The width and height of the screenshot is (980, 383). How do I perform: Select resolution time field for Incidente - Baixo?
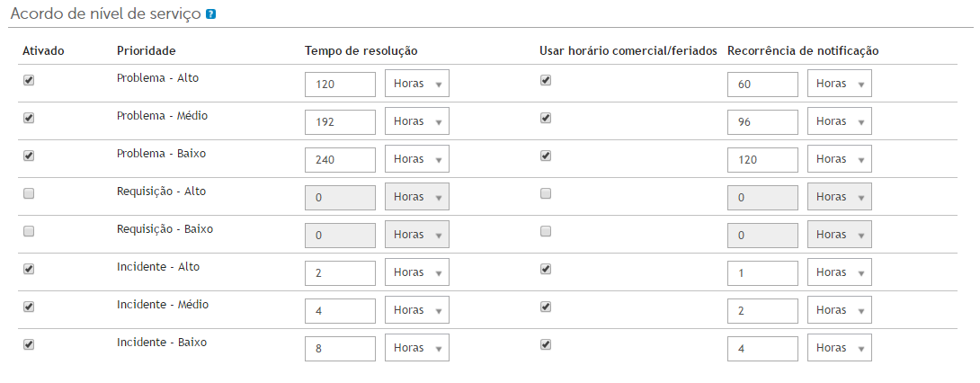click(x=340, y=349)
